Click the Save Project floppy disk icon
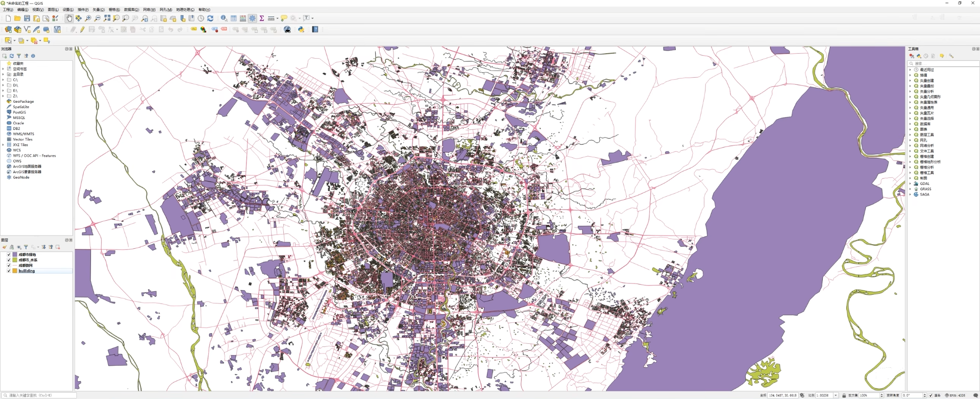The height and width of the screenshot is (399, 980). [x=27, y=18]
